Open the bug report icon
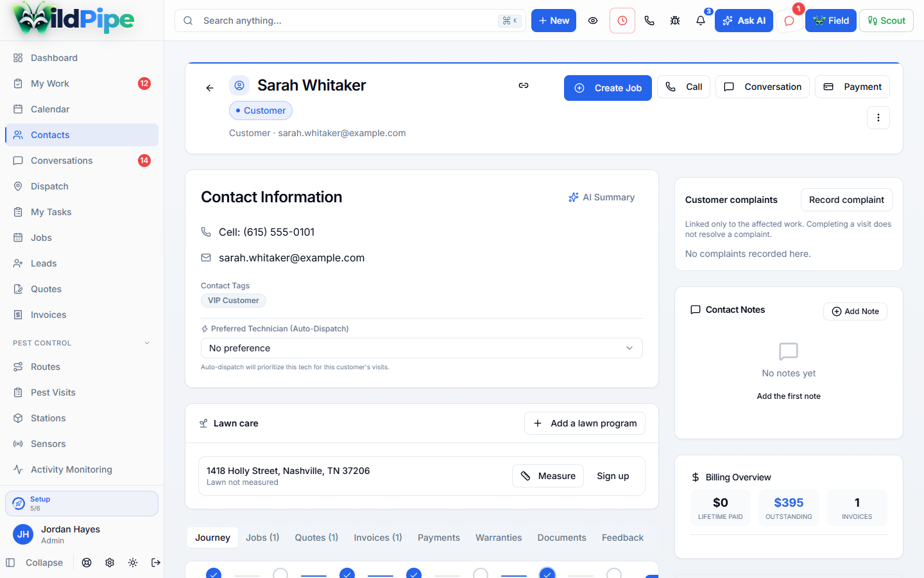The height and width of the screenshot is (578, 924). pos(675,21)
